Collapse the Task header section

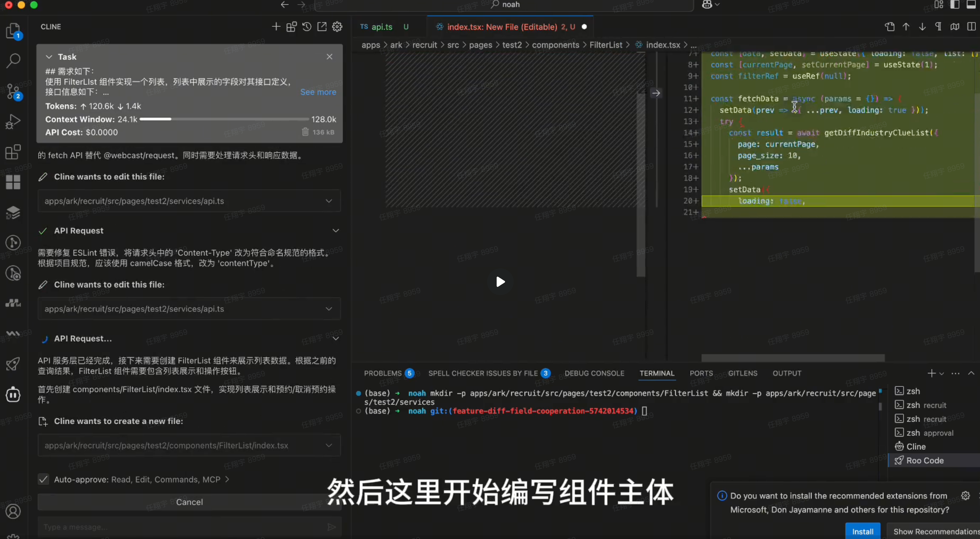point(49,57)
